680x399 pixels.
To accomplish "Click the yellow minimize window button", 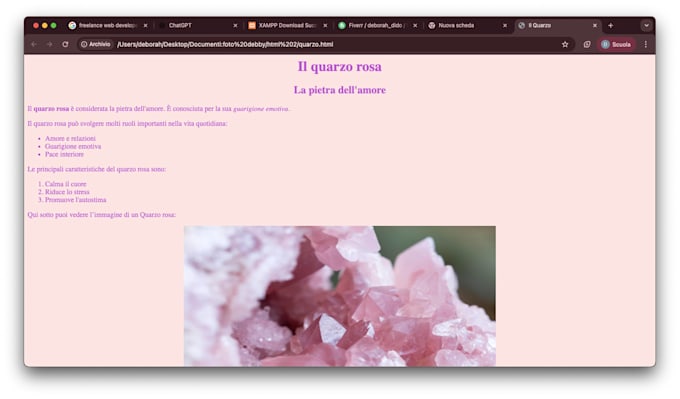I will (x=45, y=26).
